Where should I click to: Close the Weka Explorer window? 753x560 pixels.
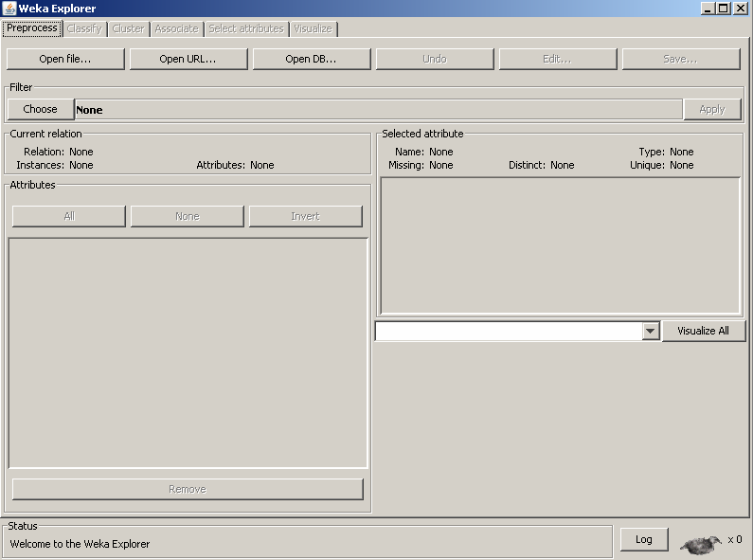[x=740, y=9]
